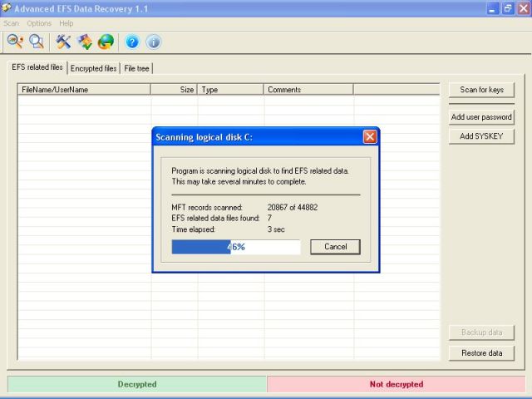Click the scan for encrypted files magnifier icon

(36, 42)
